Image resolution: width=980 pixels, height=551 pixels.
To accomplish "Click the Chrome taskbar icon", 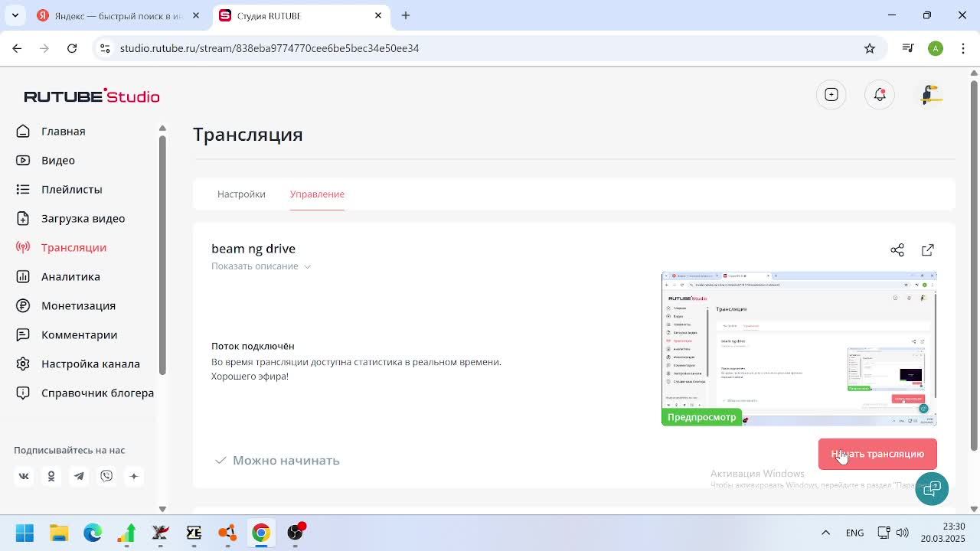I will tap(261, 533).
